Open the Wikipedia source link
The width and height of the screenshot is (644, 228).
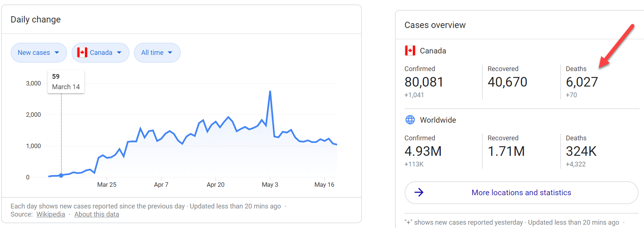51,214
